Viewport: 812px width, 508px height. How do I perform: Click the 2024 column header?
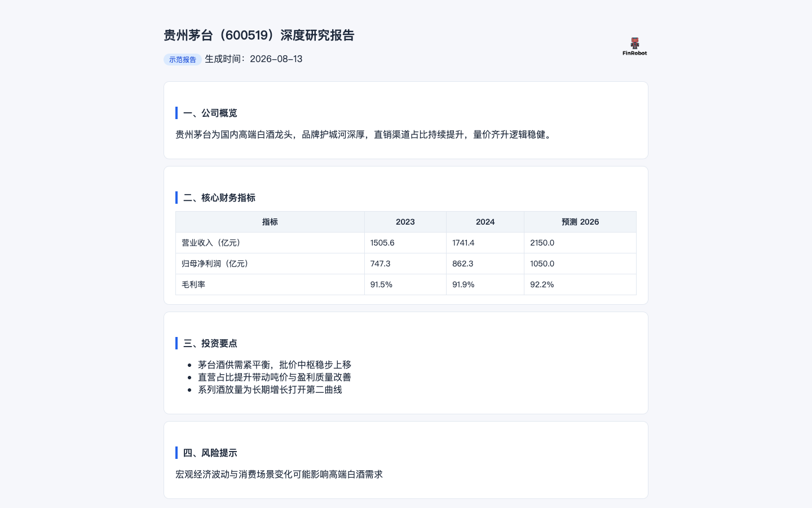click(485, 222)
